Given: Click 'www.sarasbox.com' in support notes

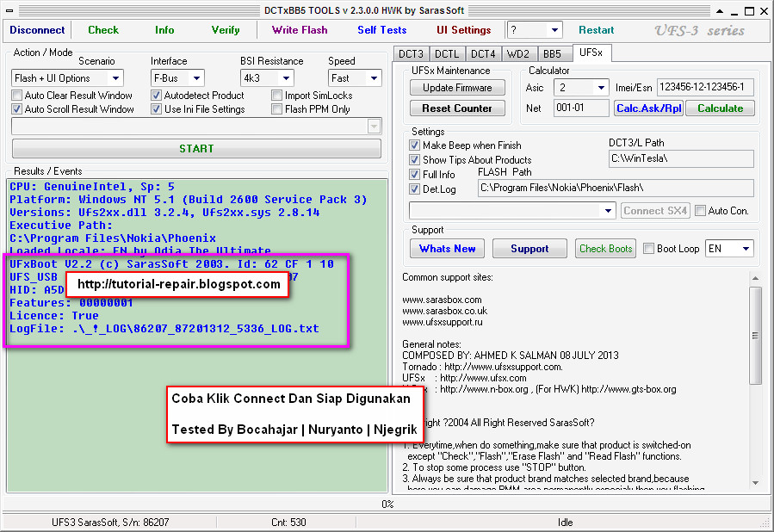Looking at the screenshot, I should tap(442, 300).
